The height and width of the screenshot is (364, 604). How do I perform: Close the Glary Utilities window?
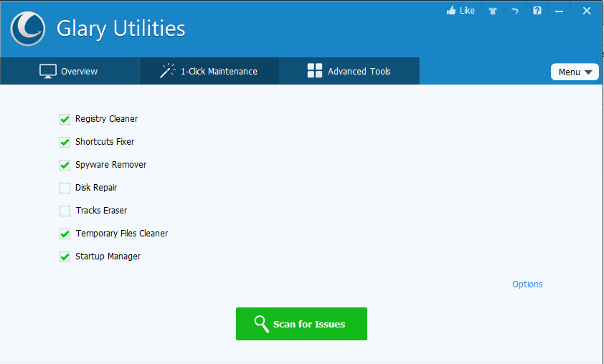click(586, 11)
